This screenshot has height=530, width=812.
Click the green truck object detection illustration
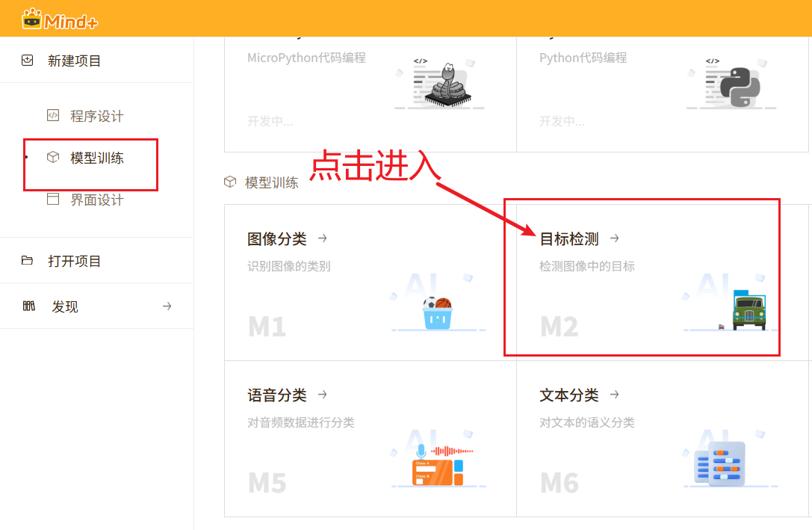[x=747, y=309]
